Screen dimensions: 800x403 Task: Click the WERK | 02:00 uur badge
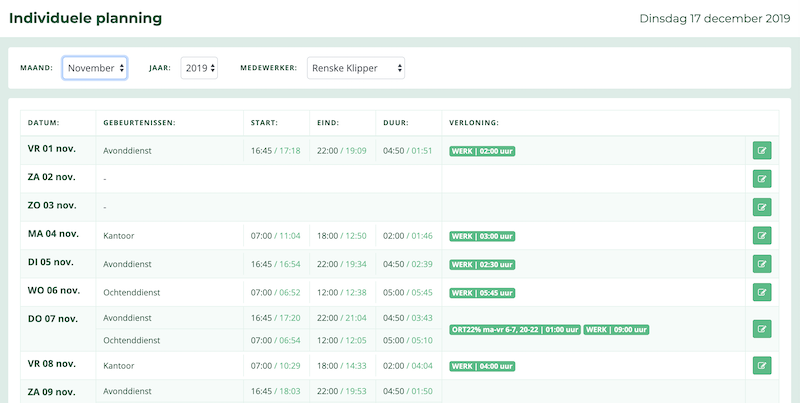(482, 151)
